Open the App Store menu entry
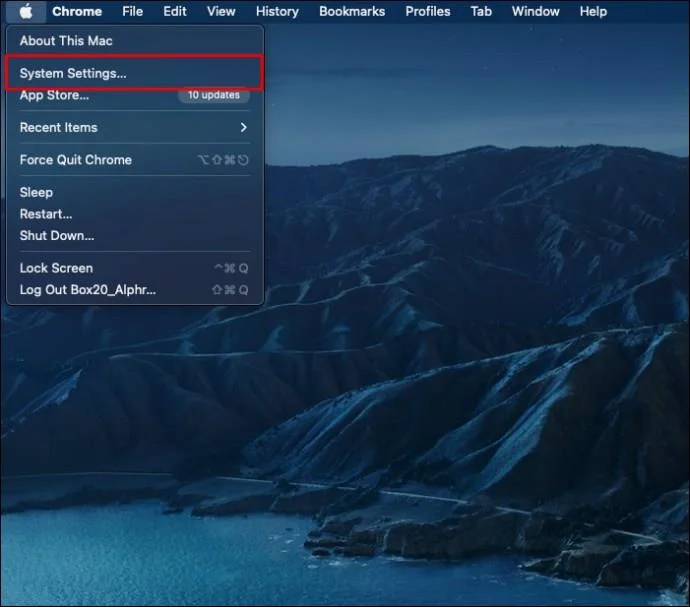Viewport: 690px width, 607px height. [135, 95]
